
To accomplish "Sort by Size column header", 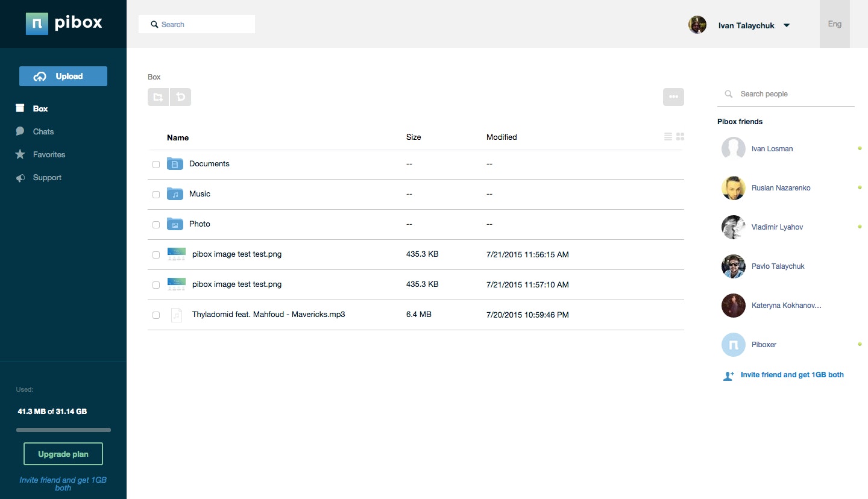I will [x=414, y=137].
